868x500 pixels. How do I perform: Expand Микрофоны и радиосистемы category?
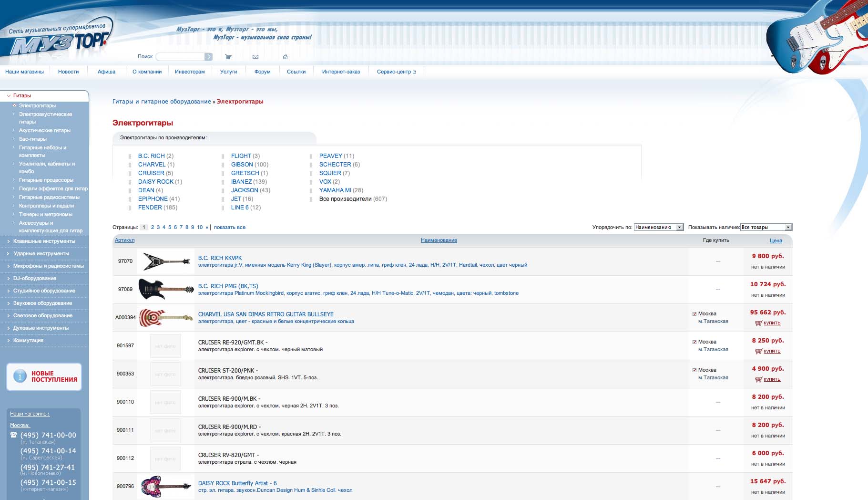(x=48, y=266)
